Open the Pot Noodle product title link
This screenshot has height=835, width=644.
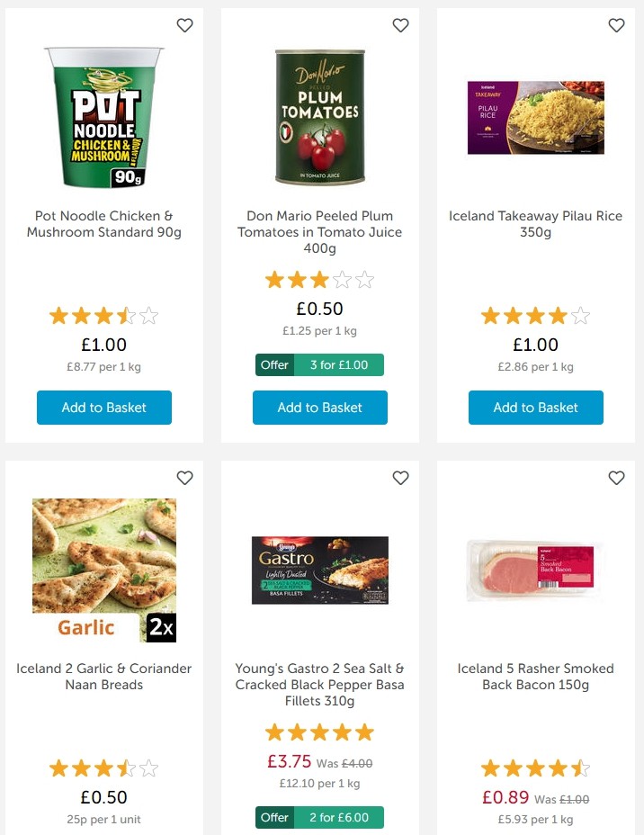[103, 224]
